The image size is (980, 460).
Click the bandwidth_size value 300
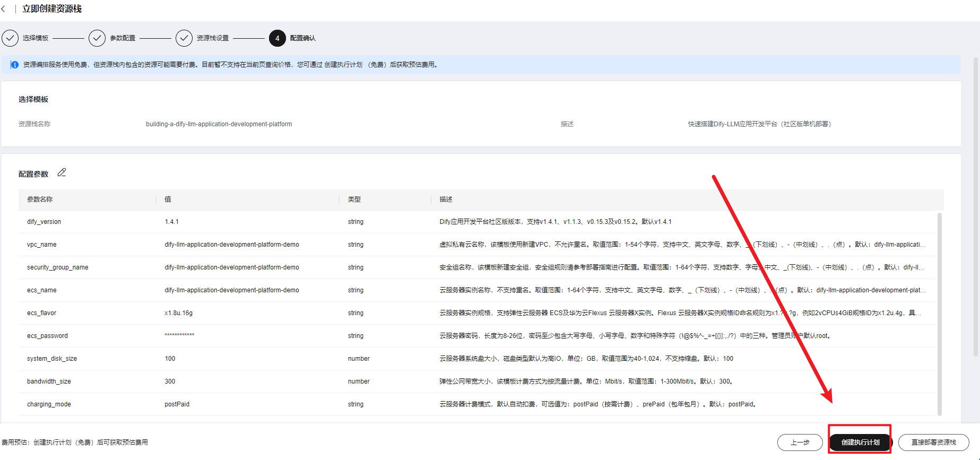pos(170,381)
